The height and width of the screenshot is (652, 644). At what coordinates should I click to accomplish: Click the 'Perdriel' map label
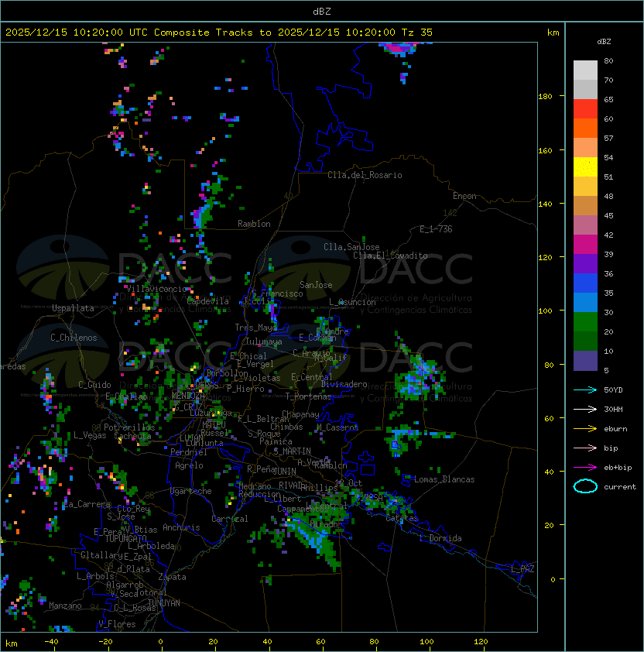(189, 451)
